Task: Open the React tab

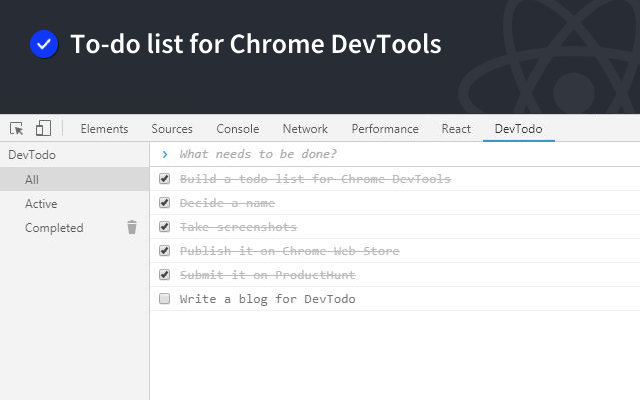Action: 456,129
